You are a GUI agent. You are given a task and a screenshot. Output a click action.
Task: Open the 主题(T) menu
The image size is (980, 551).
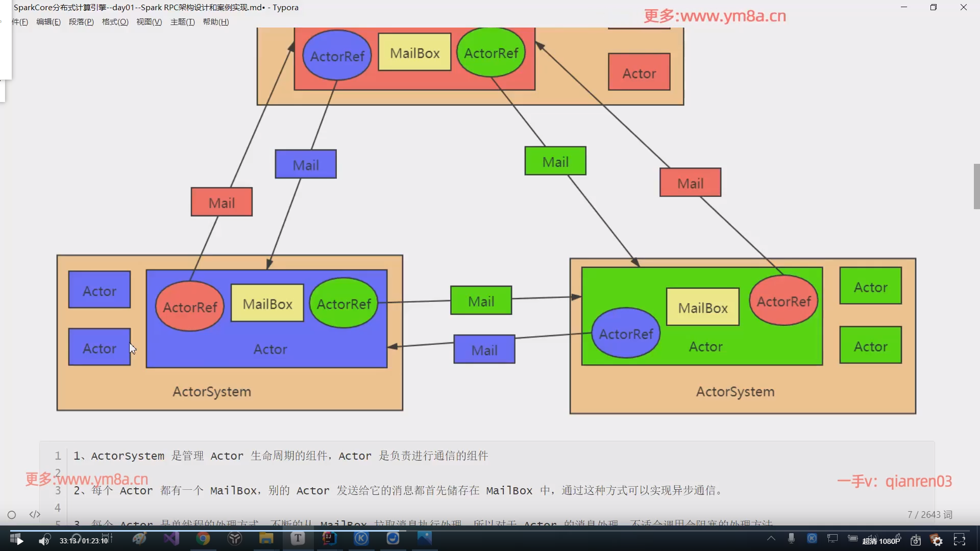(182, 22)
